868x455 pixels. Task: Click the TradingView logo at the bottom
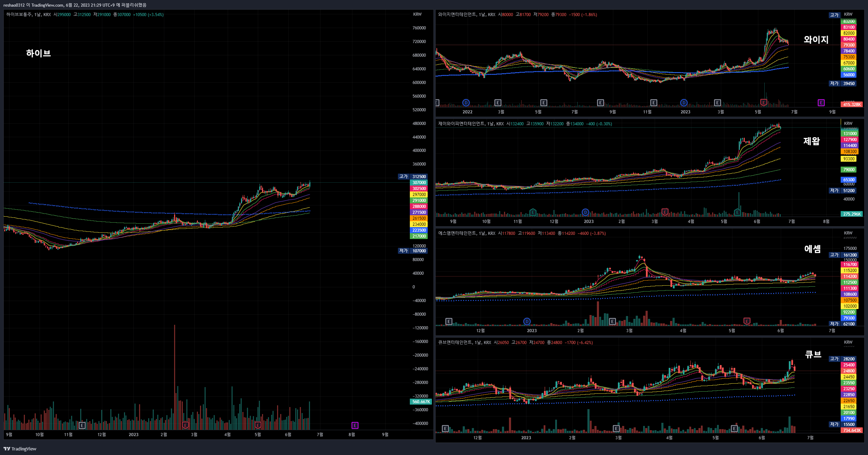click(20, 449)
